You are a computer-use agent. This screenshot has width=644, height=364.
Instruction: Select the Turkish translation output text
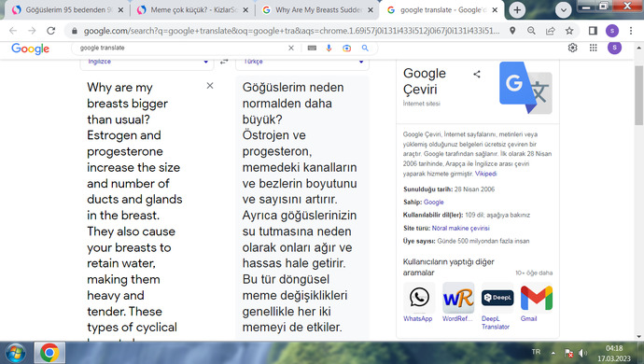pos(300,207)
